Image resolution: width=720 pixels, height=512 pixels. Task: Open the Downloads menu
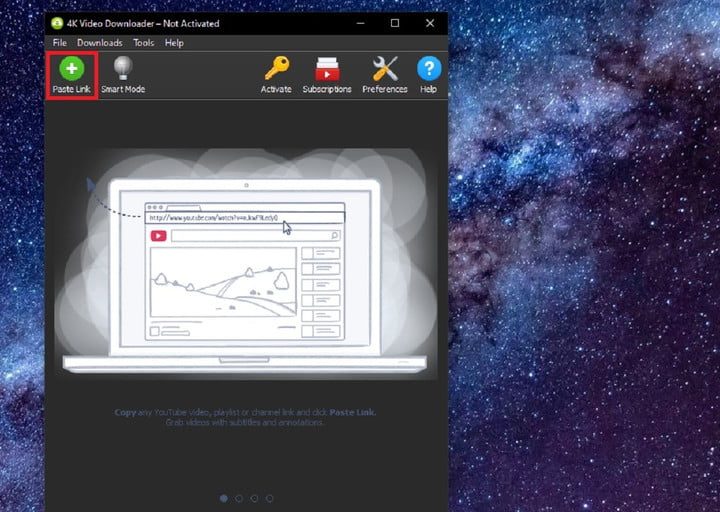(100, 43)
